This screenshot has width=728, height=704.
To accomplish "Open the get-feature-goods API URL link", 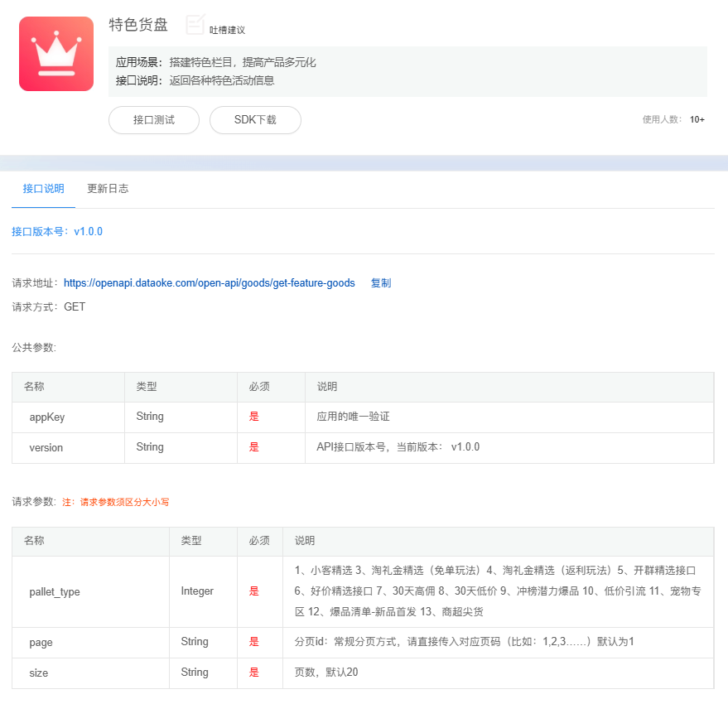I will [209, 283].
